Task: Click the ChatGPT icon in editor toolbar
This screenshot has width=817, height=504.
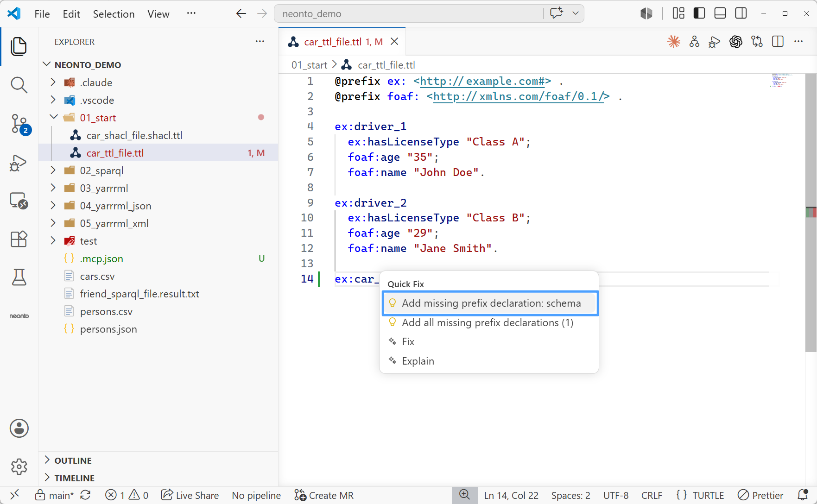Action: point(735,42)
